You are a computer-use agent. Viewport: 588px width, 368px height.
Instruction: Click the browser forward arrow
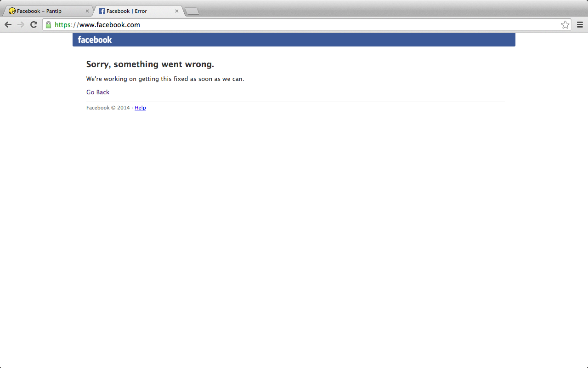[x=21, y=25]
